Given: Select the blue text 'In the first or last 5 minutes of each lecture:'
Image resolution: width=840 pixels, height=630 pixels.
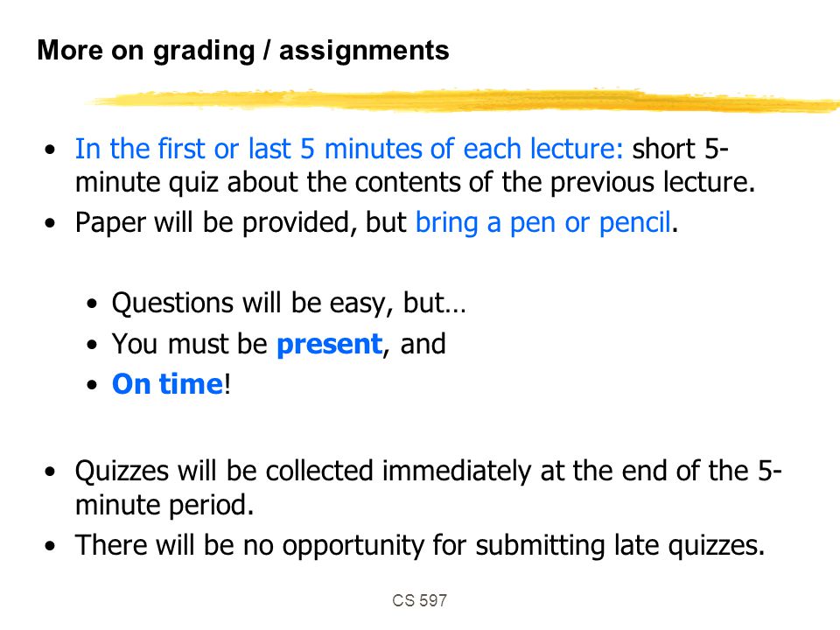Looking at the screenshot, I should 349,149.
